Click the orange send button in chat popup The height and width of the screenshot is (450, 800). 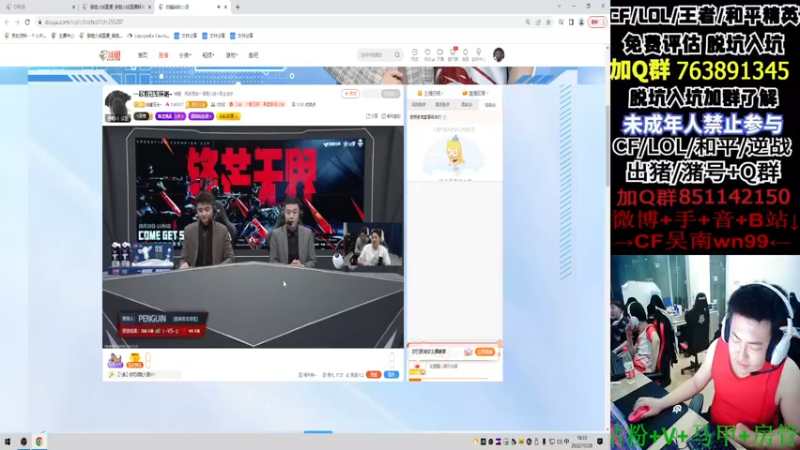point(485,352)
